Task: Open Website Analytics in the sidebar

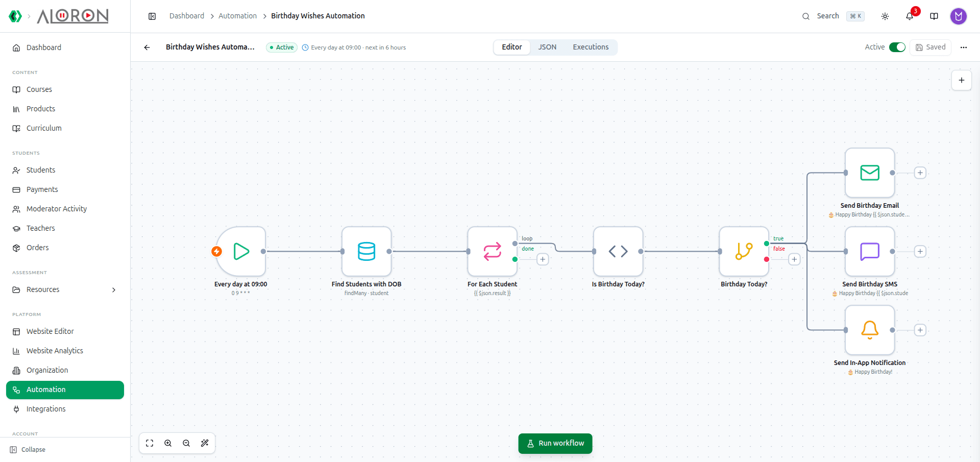Action: 65,351
